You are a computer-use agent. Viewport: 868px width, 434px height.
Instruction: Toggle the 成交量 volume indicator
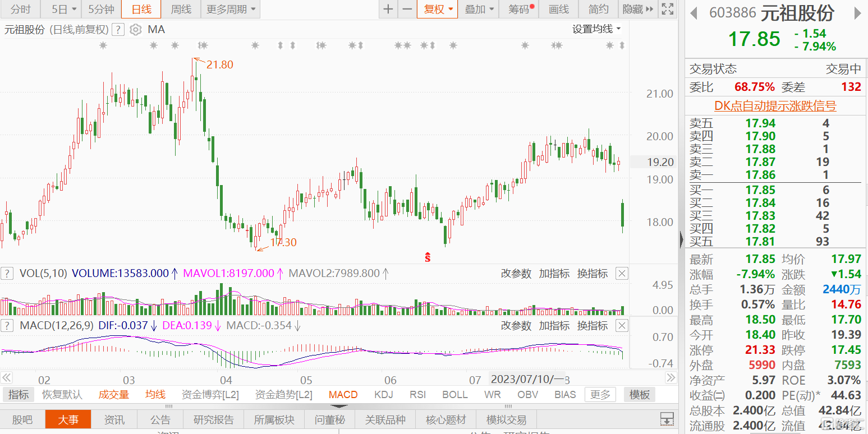tap(114, 394)
